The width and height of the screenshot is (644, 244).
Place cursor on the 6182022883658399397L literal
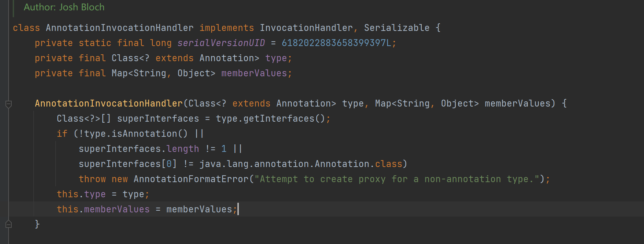[336, 43]
